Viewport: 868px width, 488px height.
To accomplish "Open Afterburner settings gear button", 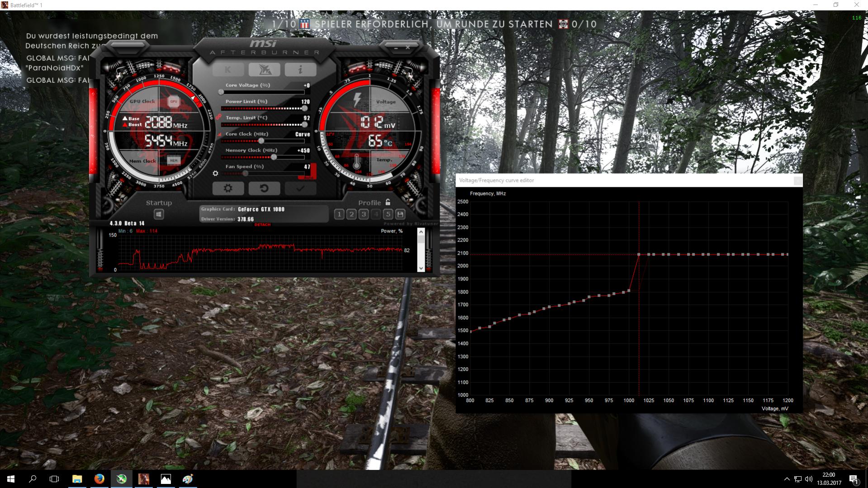I will tap(228, 189).
